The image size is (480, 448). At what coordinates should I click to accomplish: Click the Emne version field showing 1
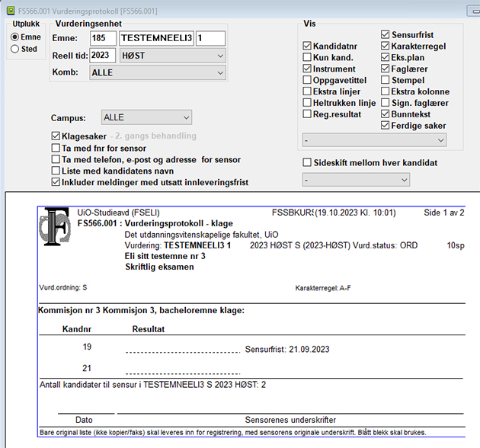[210, 38]
